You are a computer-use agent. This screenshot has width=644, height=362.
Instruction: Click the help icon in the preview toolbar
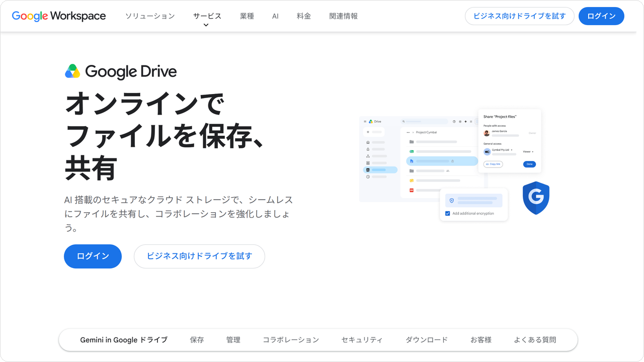point(454,121)
